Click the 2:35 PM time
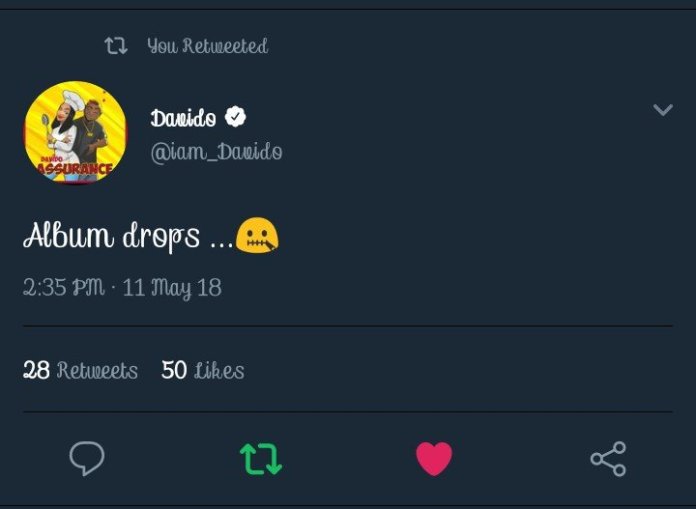This screenshot has width=696, height=509. (63, 288)
